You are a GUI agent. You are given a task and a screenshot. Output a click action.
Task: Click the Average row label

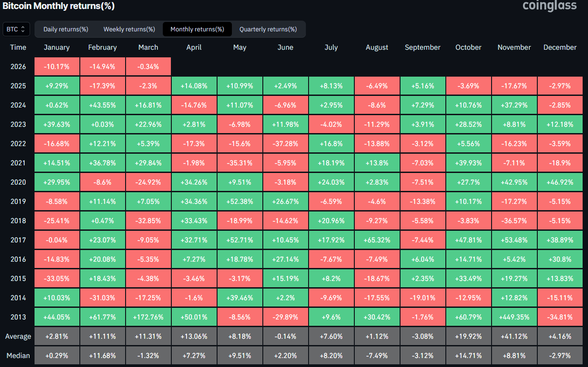18,336
